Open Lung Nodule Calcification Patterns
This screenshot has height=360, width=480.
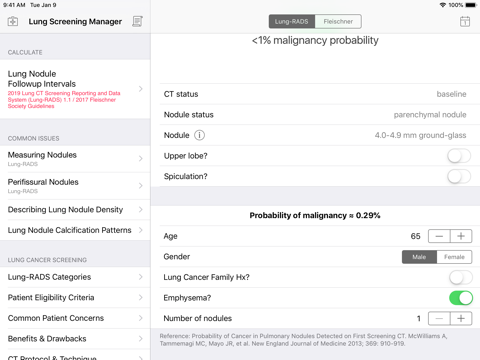click(75, 230)
